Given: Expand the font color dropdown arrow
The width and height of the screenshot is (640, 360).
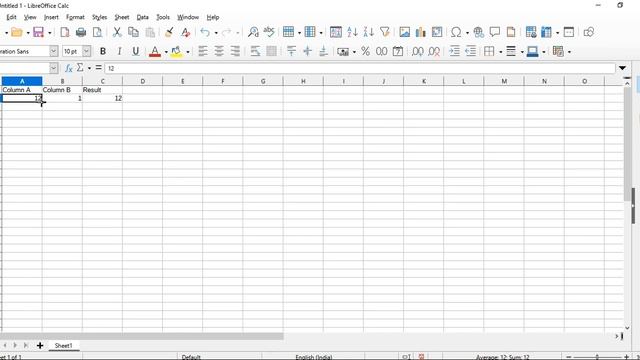Looking at the screenshot, I should (x=166, y=52).
